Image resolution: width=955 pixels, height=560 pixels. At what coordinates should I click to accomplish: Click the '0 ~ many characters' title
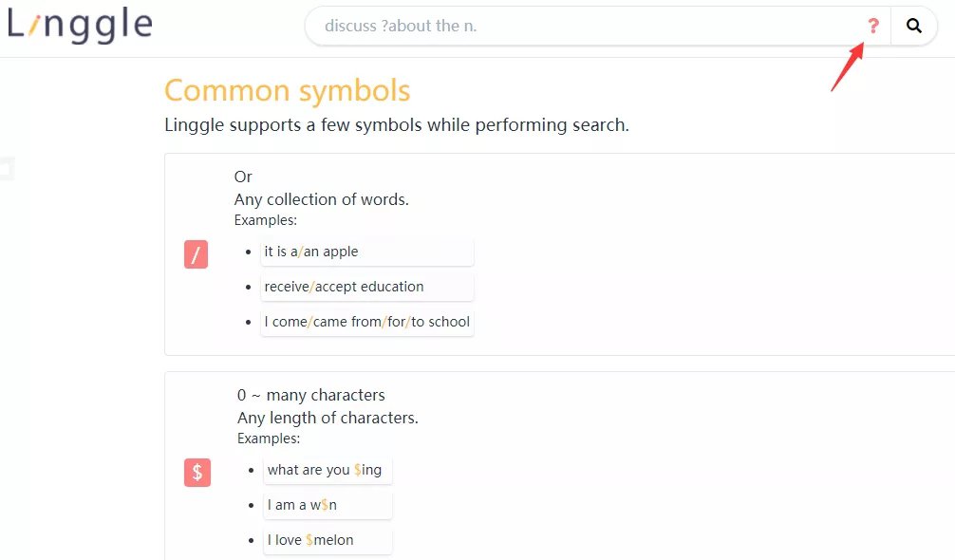point(311,395)
